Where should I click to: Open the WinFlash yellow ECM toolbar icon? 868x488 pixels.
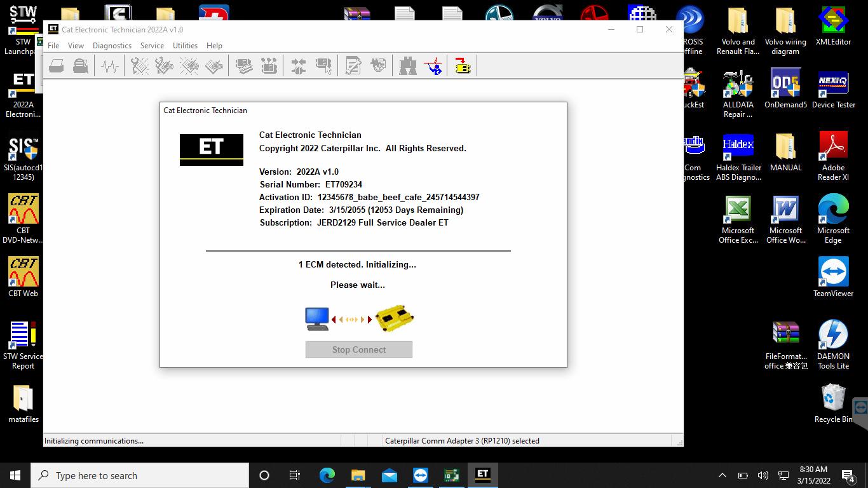pyautogui.click(x=463, y=65)
